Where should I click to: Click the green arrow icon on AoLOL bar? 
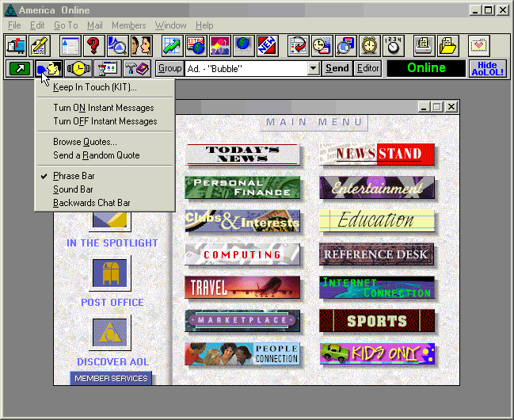(19, 68)
